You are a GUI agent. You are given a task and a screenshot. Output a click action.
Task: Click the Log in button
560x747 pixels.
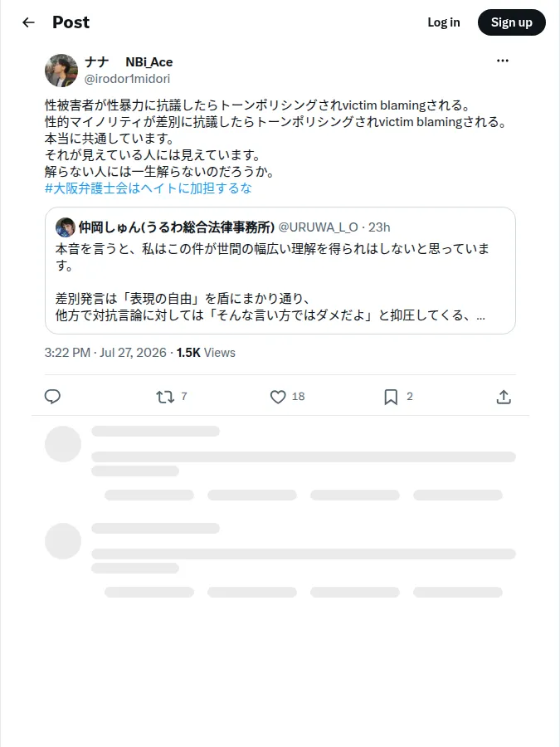tap(444, 22)
